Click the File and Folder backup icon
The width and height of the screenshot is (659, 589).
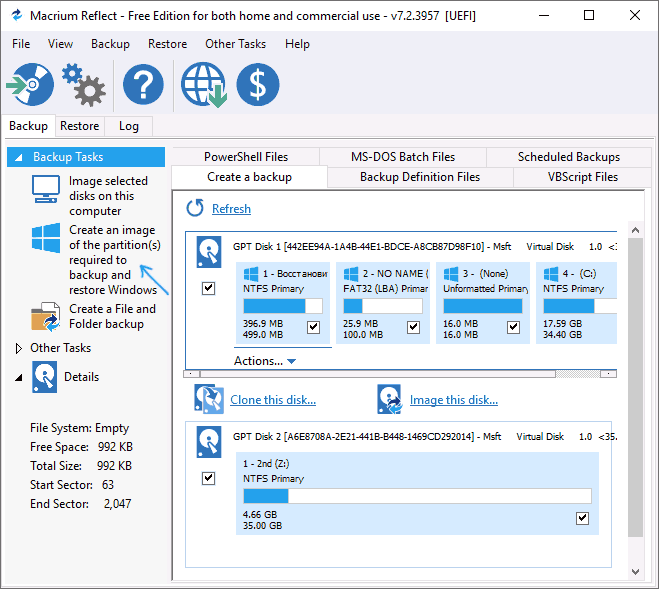45,317
